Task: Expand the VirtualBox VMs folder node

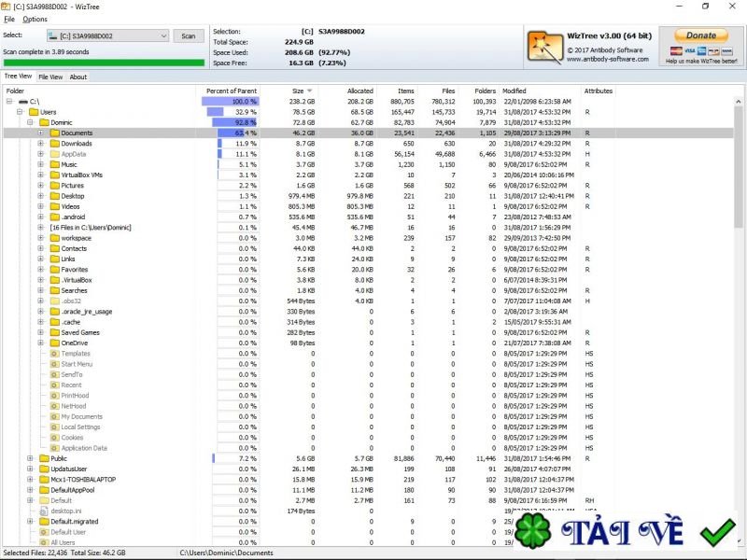Action: coord(40,175)
